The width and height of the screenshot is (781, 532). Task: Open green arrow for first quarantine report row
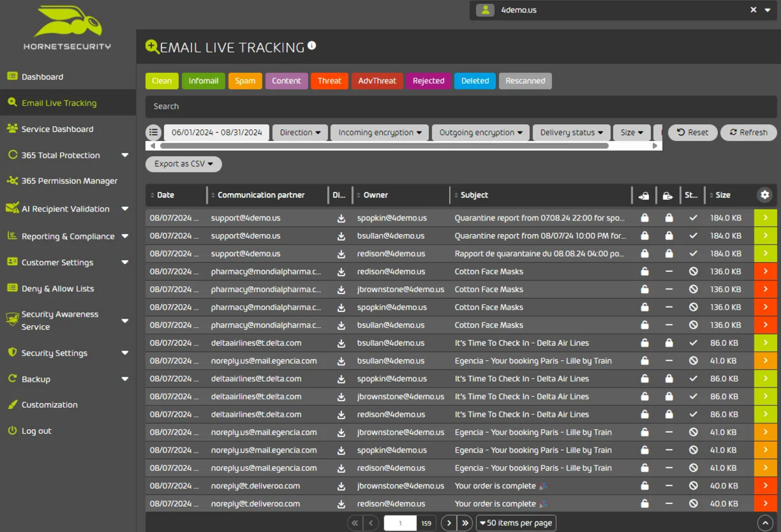click(765, 218)
